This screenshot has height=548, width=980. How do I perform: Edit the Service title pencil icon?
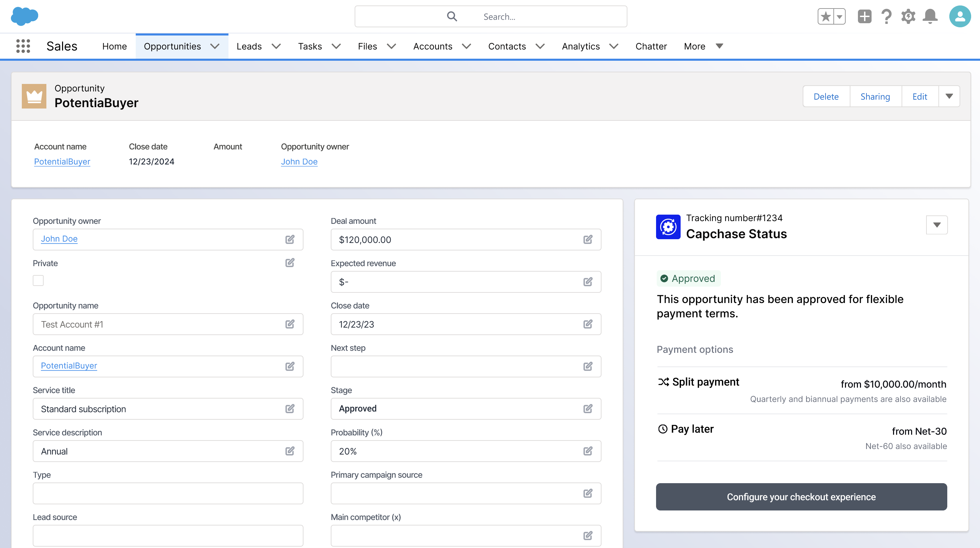[x=290, y=409]
